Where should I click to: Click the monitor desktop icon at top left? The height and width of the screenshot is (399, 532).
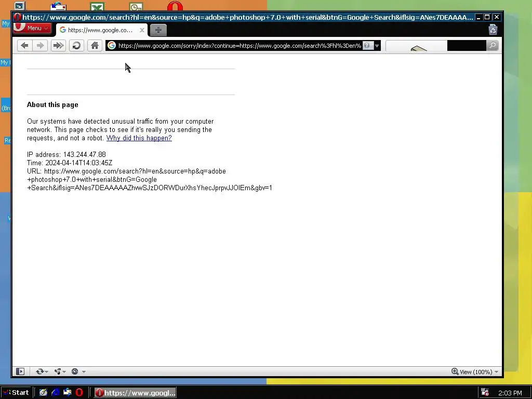coord(20,6)
